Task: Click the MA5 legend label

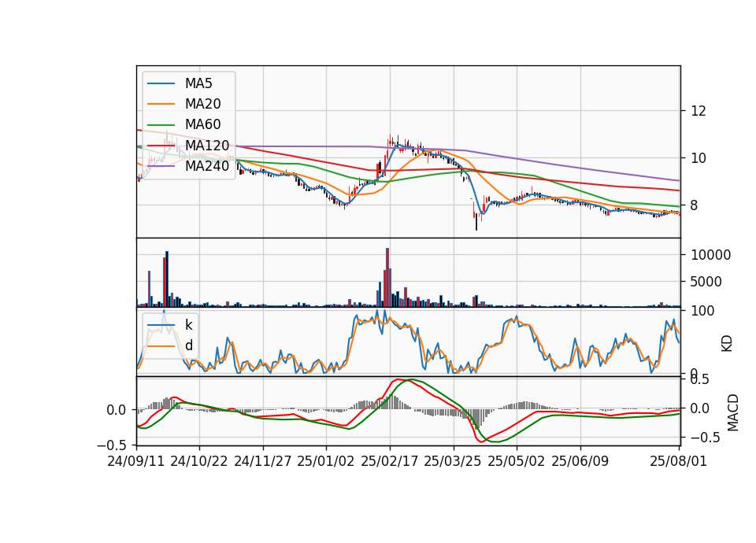Action: coord(198,83)
